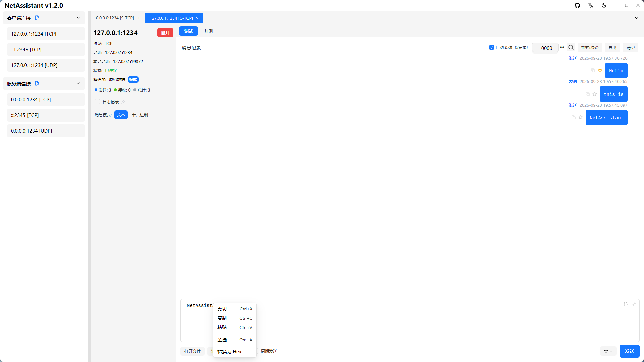
Task: Open the 格式:原始 format dropdown
Action: coord(590,48)
